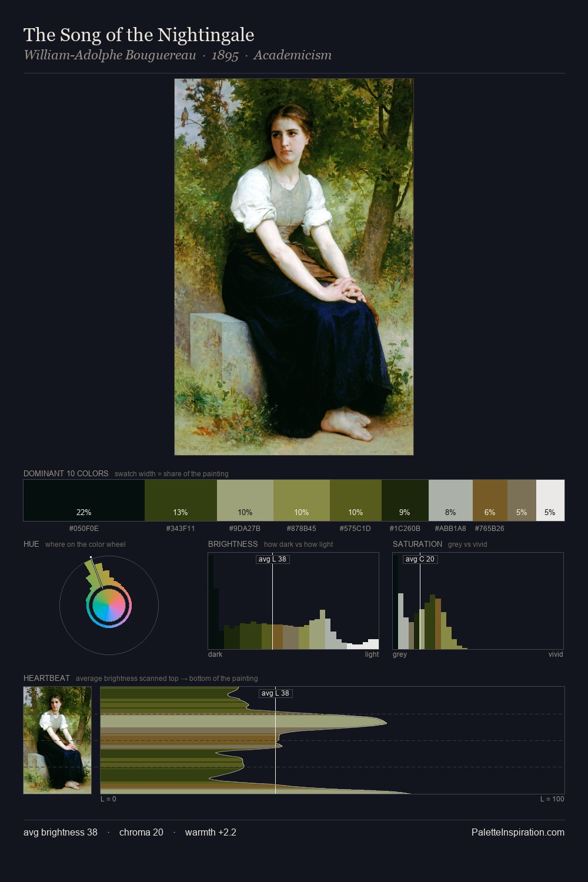Screen dimensions: 588x882
Task: Click the heartbeat 'avg L 38' marker
Action: tap(276, 693)
